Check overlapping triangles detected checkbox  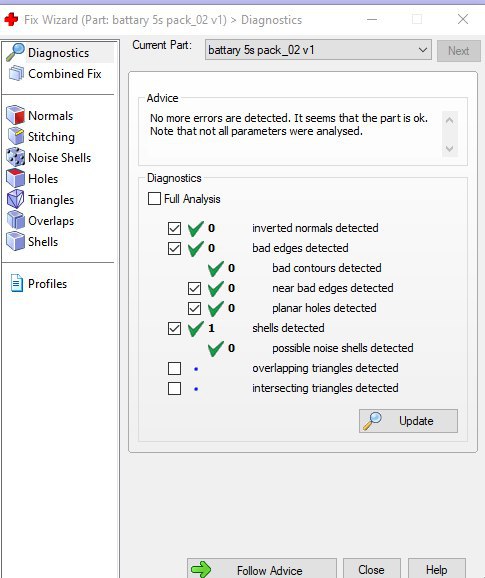click(174, 368)
